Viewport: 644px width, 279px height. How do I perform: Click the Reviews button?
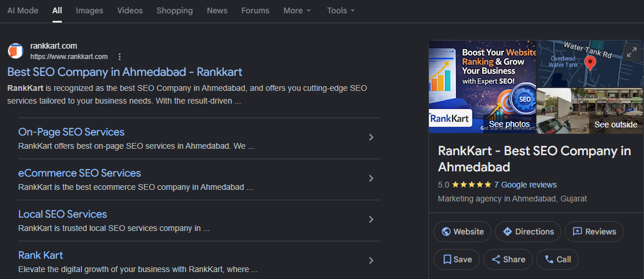coord(594,232)
